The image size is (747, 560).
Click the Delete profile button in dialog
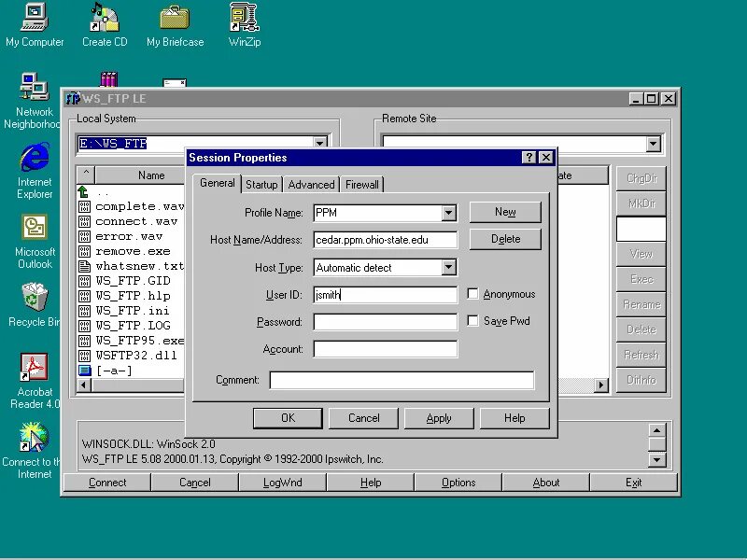pyautogui.click(x=505, y=239)
